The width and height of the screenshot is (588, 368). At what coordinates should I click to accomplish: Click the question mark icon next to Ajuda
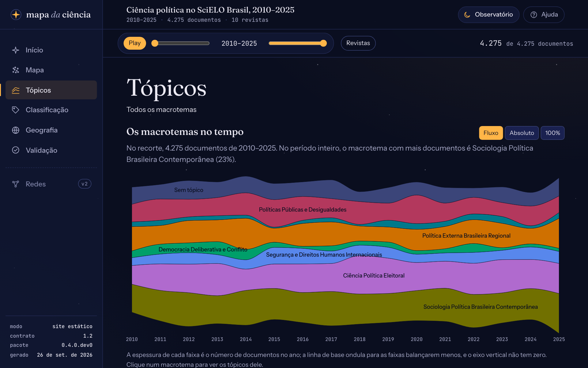coord(534,15)
